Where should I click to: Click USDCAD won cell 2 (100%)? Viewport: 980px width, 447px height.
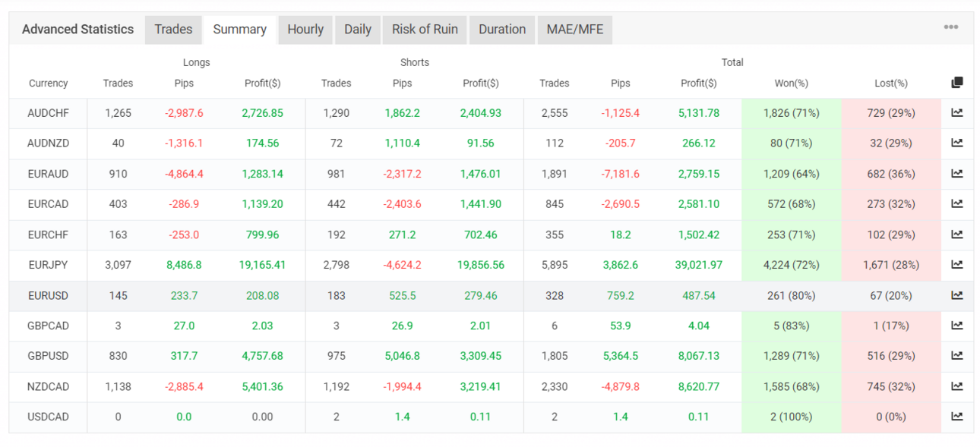[x=791, y=417]
